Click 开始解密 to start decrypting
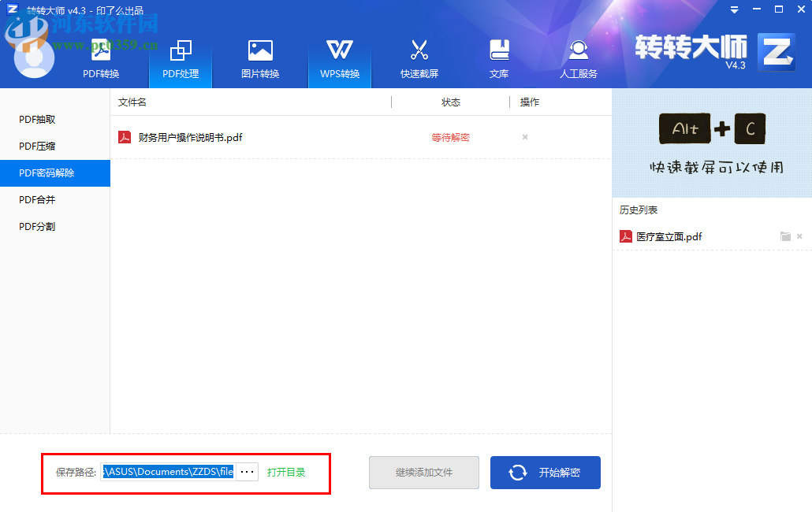812x512 pixels. click(x=545, y=472)
